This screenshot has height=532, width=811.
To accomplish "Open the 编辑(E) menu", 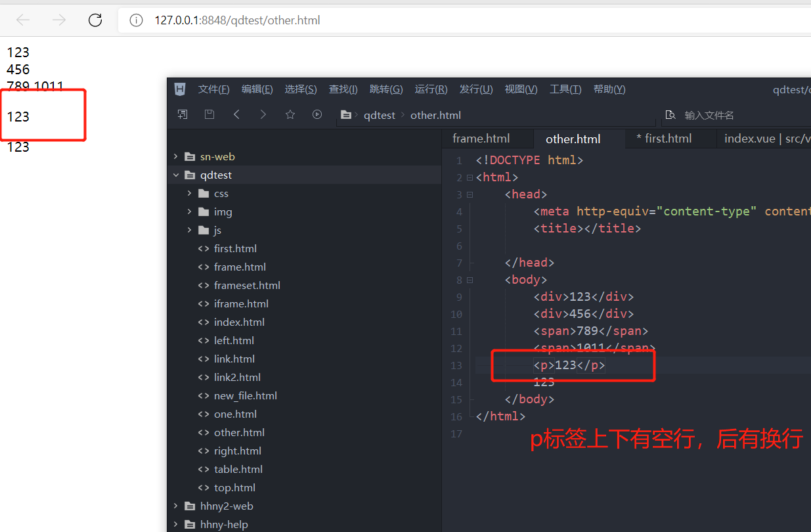I will [257, 89].
